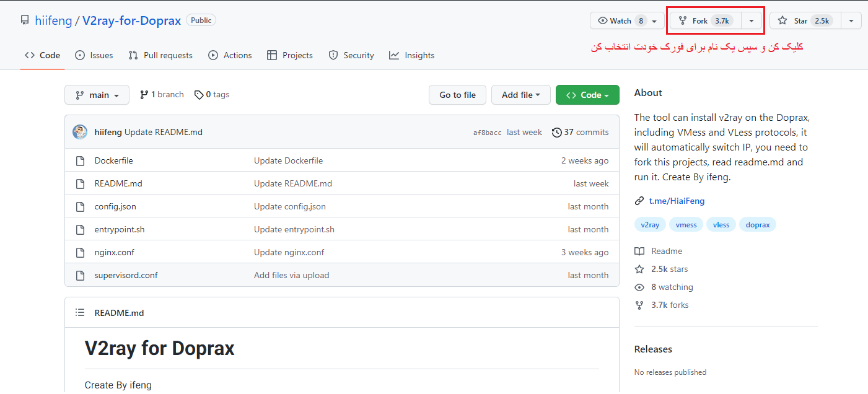
Task: Open the Projects tab
Action: click(x=289, y=55)
